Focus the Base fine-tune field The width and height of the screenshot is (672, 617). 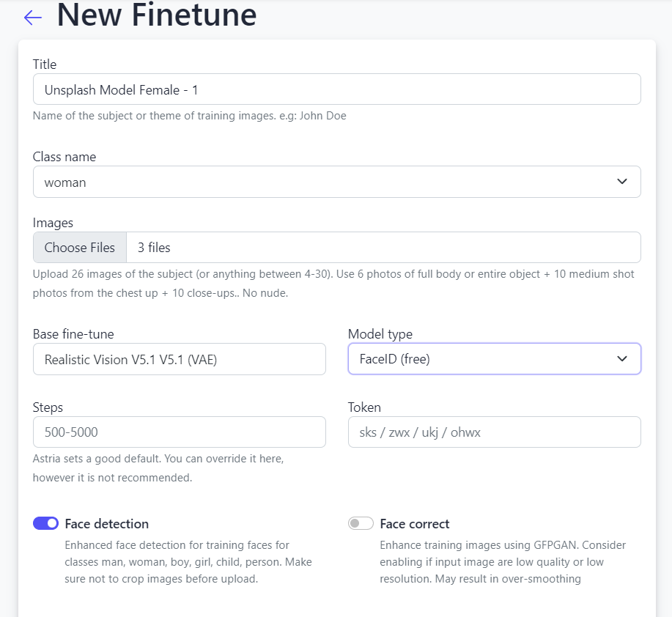tap(179, 359)
